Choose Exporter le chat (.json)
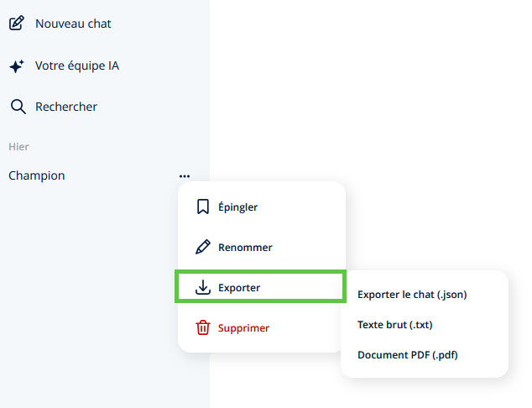This screenshot has width=532, height=408. [412, 295]
